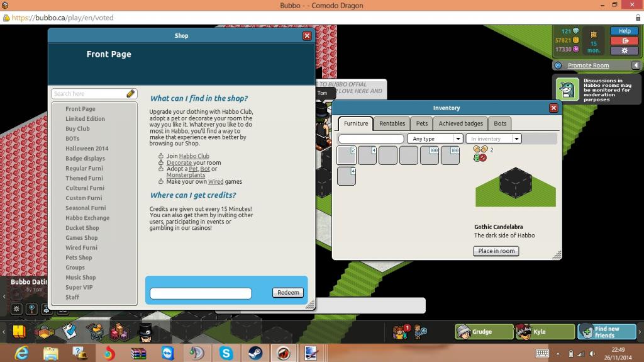Open the Inventory furniture icon in toolbar
This screenshot has height=362, width=644.
[119, 332]
